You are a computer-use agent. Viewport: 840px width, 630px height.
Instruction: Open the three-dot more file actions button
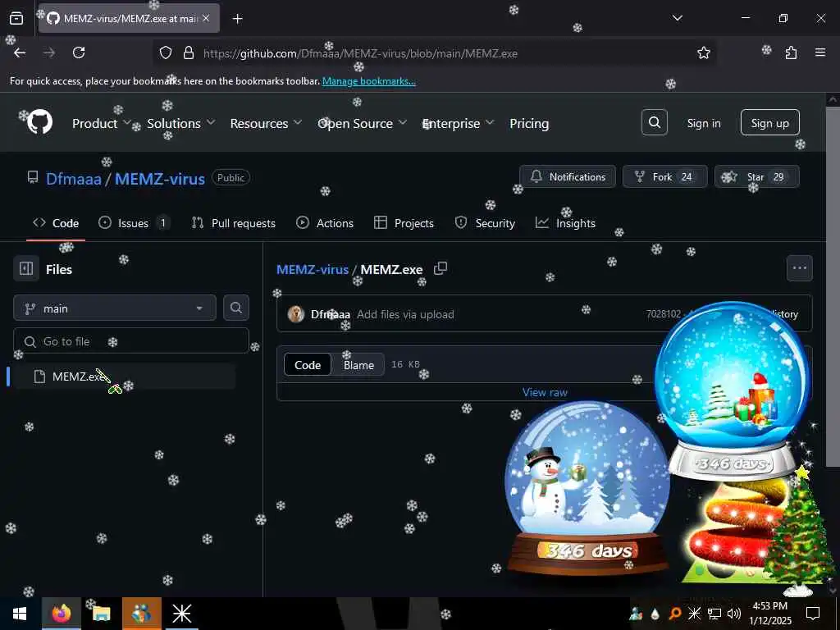(x=799, y=268)
